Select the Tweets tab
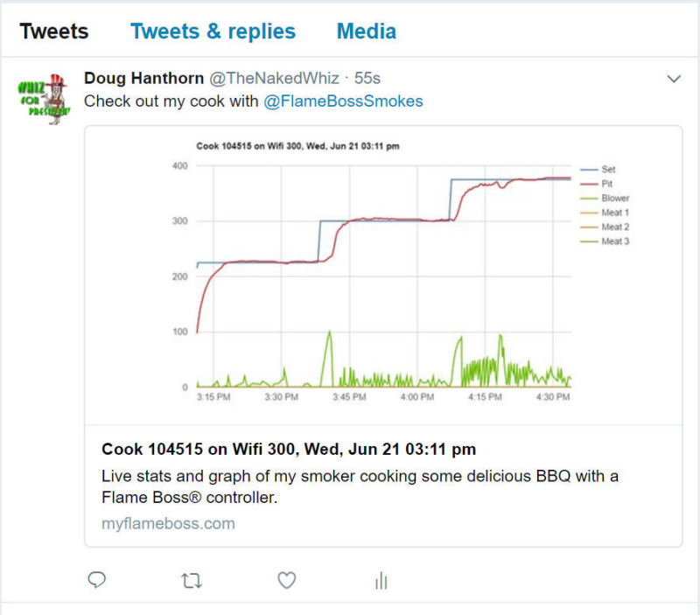This screenshot has width=700, height=615. tap(54, 31)
